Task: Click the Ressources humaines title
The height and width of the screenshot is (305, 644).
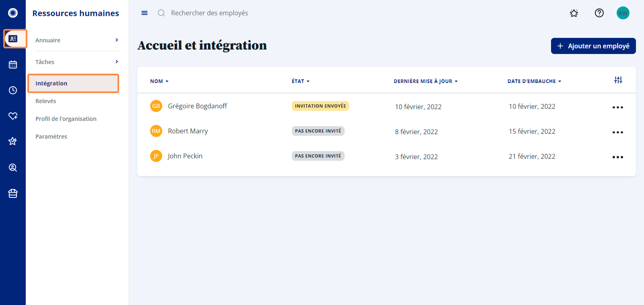Action: [x=75, y=13]
